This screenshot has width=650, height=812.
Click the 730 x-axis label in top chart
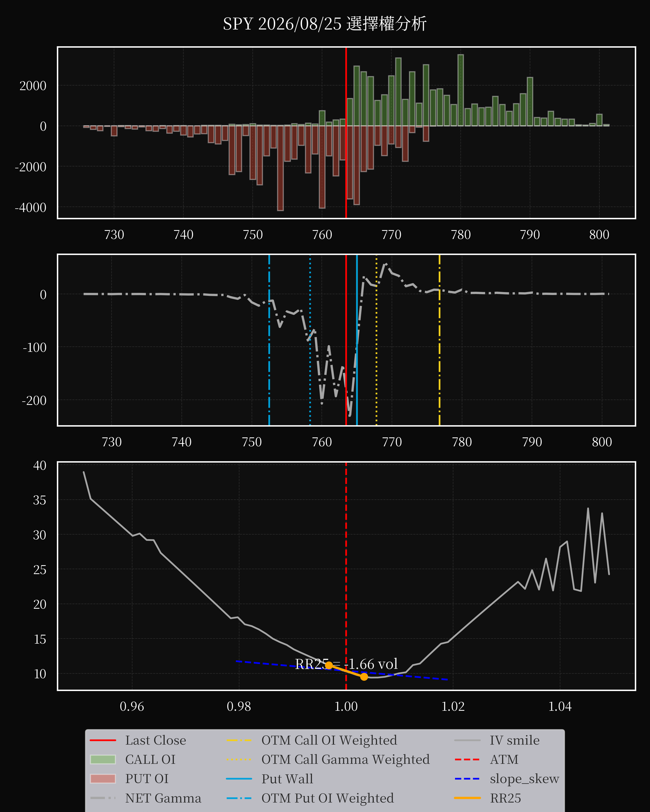point(114,235)
